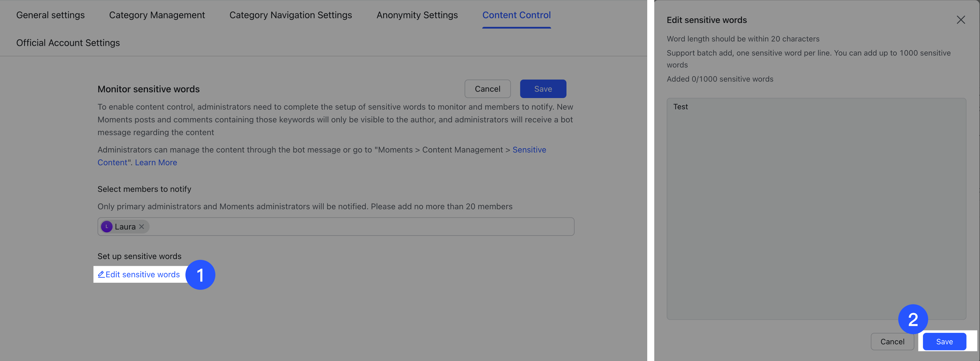980x361 pixels.
Task: Switch to the General settings tab
Action: tap(50, 15)
